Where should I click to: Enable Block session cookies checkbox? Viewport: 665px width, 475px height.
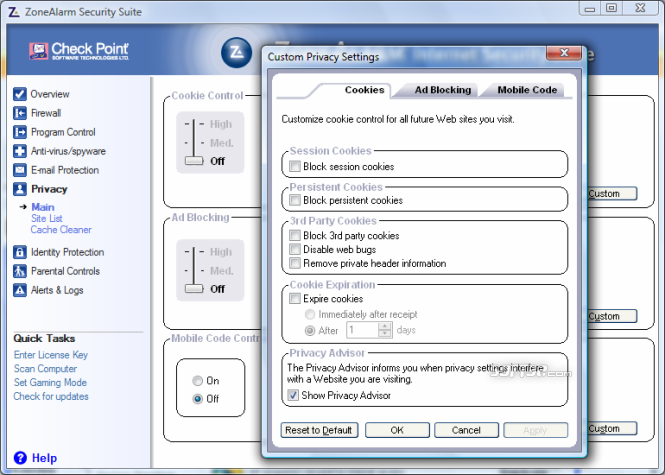tap(295, 166)
